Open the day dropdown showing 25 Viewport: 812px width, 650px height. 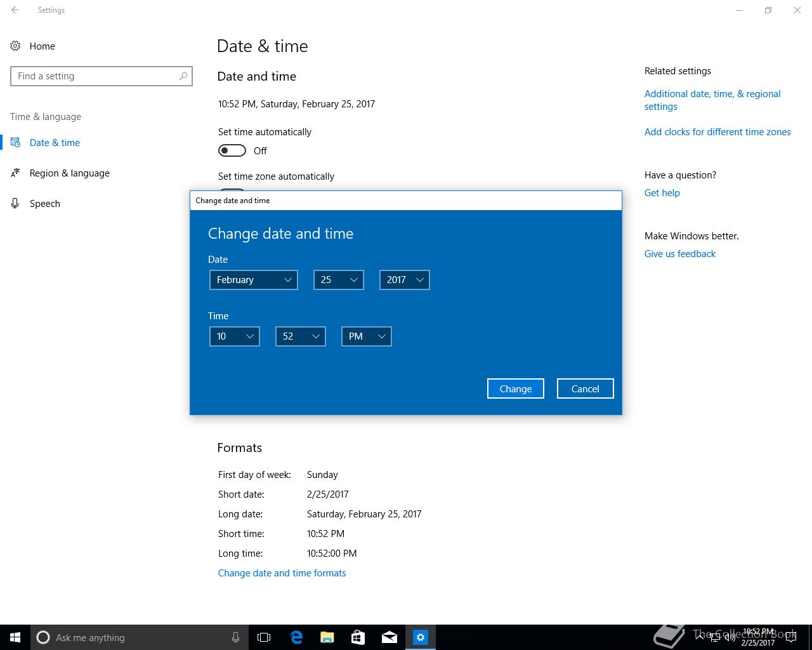pos(339,280)
